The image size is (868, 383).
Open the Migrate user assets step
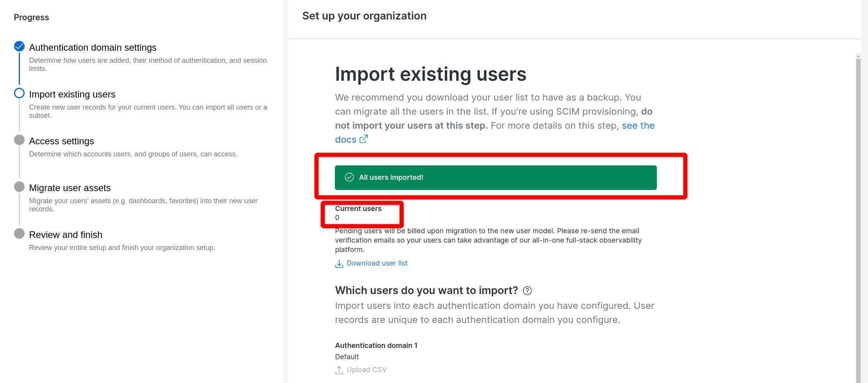70,188
